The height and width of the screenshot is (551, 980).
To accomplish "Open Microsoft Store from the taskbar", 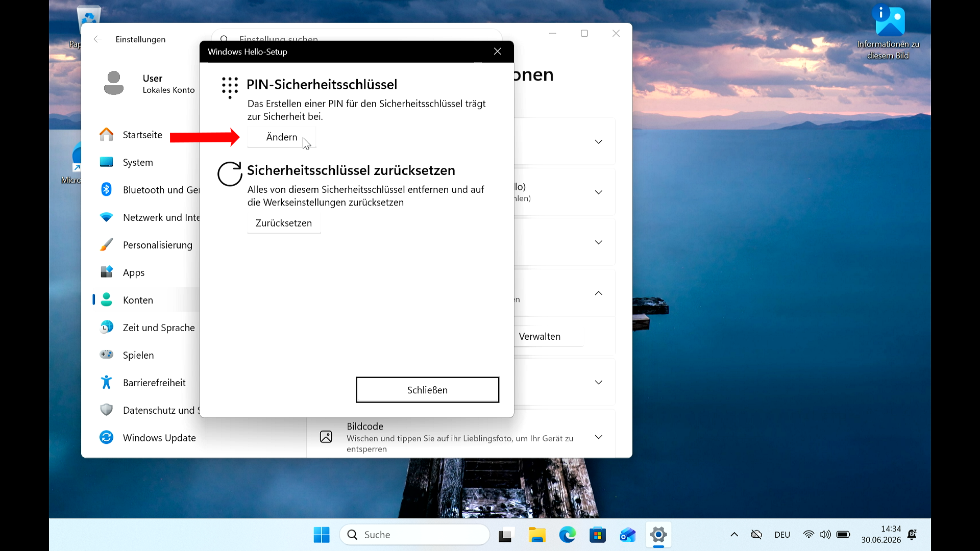I will (x=597, y=535).
